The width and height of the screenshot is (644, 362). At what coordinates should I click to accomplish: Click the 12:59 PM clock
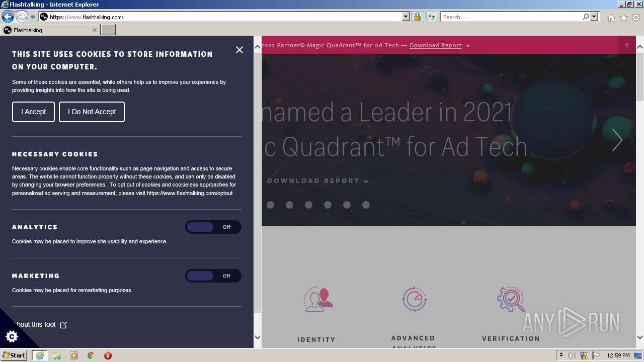[618, 355]
